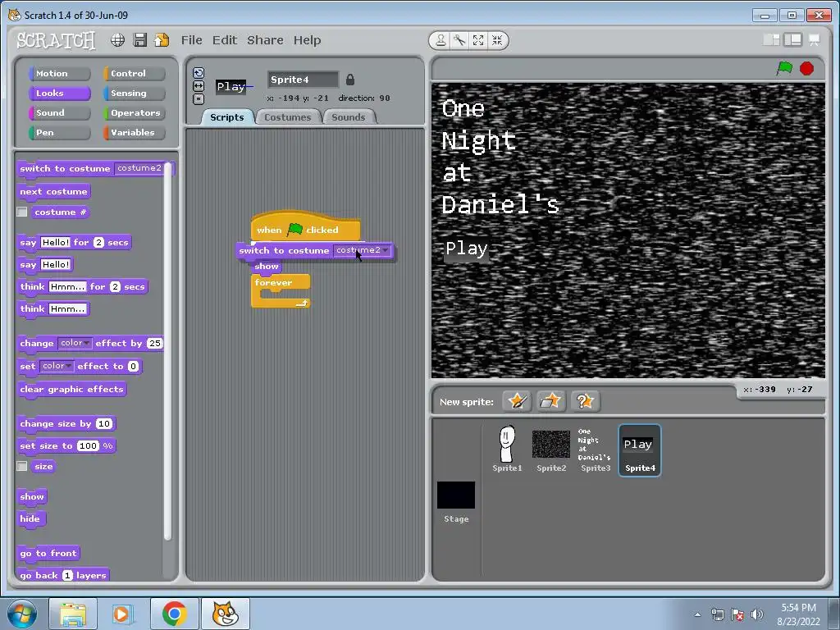The width and height of the screenshot is (840, 630).
Task: Open Chrome from the taskbar
Action: (175, 614)
